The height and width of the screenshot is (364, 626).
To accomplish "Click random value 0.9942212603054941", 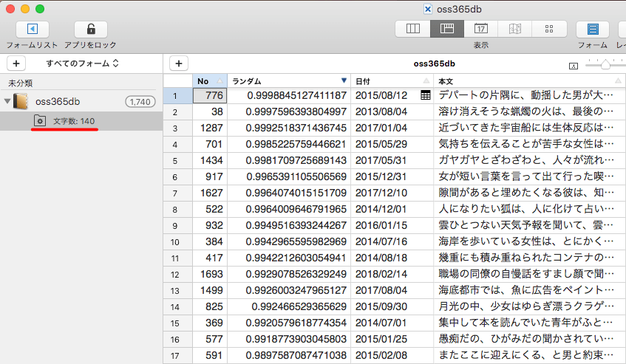I will click(289, 258).
